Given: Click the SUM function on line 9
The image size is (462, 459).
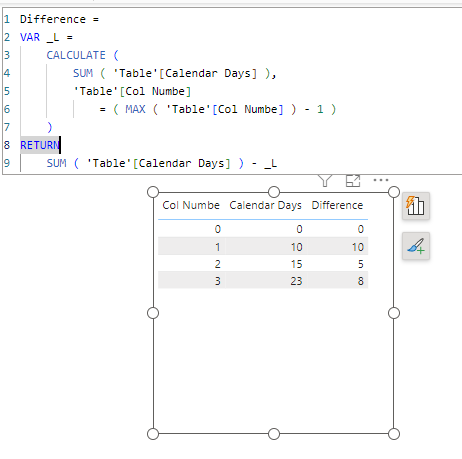Looking at the screenshot, I should point(57,163).
